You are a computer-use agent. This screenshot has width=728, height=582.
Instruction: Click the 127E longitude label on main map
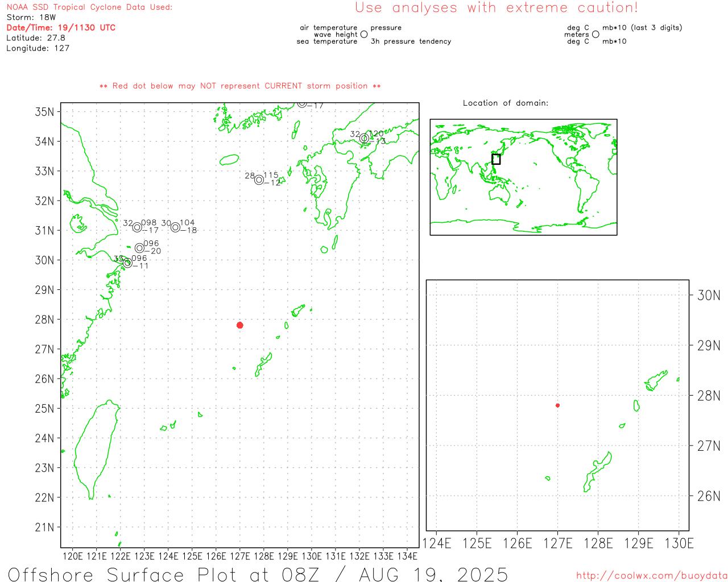240,556
